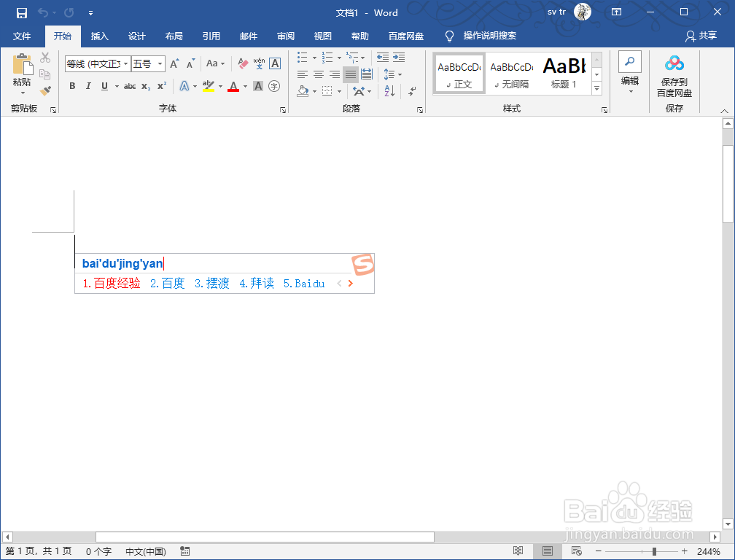The width and height of the screenshot is (735, 560).
Task: Increase paragraph indent
Action: click(x=399, y=57)
